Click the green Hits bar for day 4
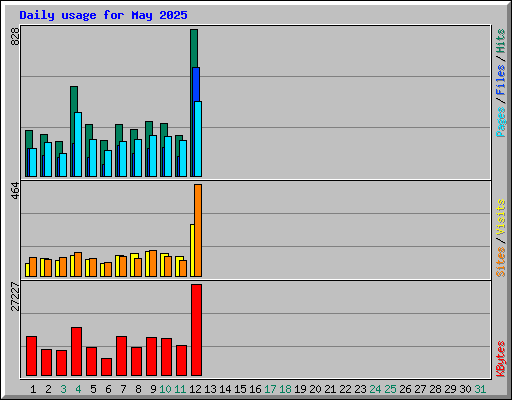Image resolution: width=512 pixels, height=400 pixels. [74, 99]
